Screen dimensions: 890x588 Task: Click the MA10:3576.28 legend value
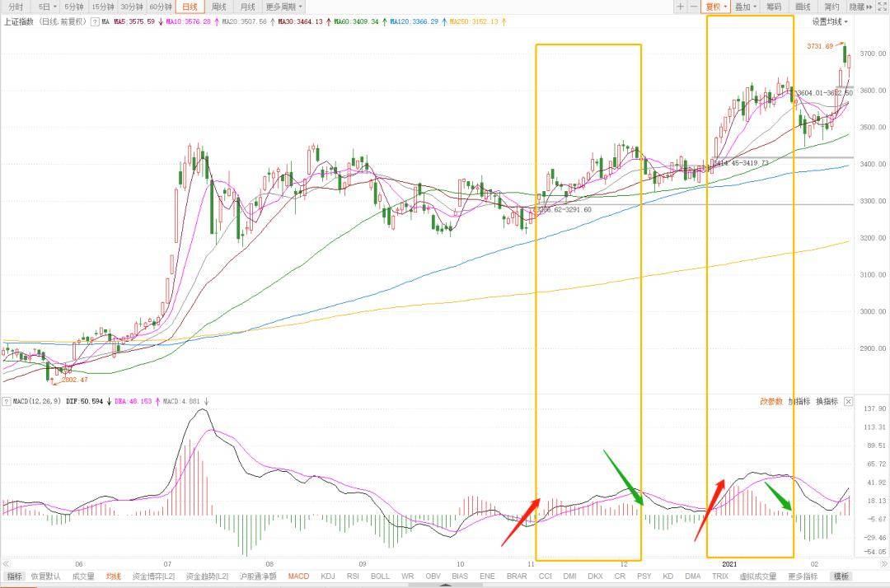(x=189, y=22)
